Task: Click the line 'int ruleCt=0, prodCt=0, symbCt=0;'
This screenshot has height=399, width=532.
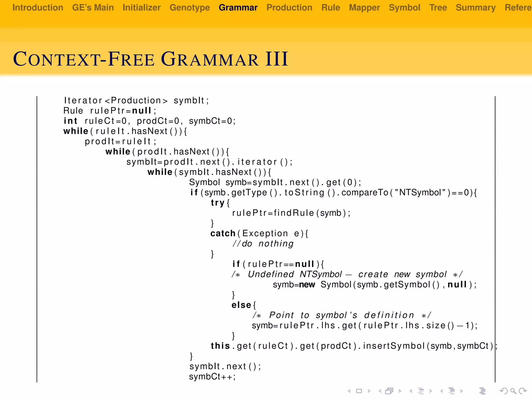Action: [x=150, y=121]
